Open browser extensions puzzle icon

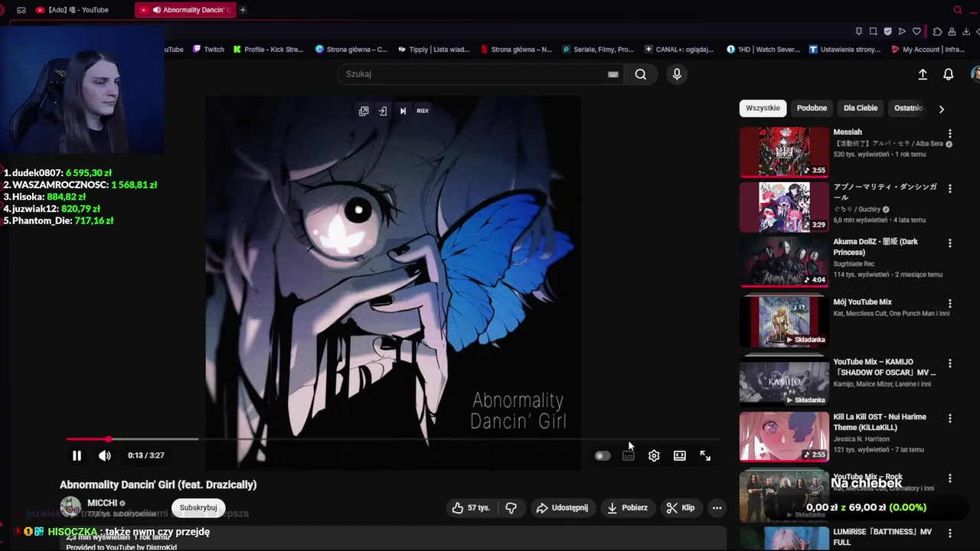pos(937,31)
